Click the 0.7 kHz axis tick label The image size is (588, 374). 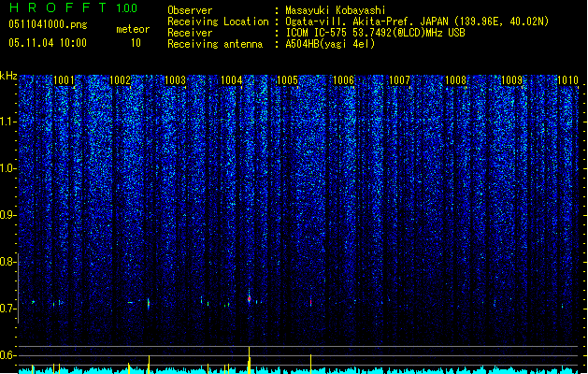pos(8,309)
